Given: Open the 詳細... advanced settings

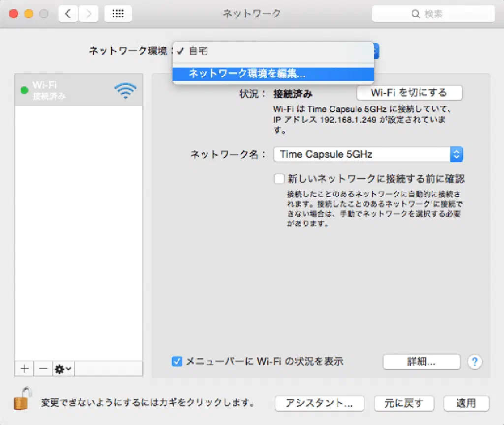Looking at the screenshot, I should (421, 362).
